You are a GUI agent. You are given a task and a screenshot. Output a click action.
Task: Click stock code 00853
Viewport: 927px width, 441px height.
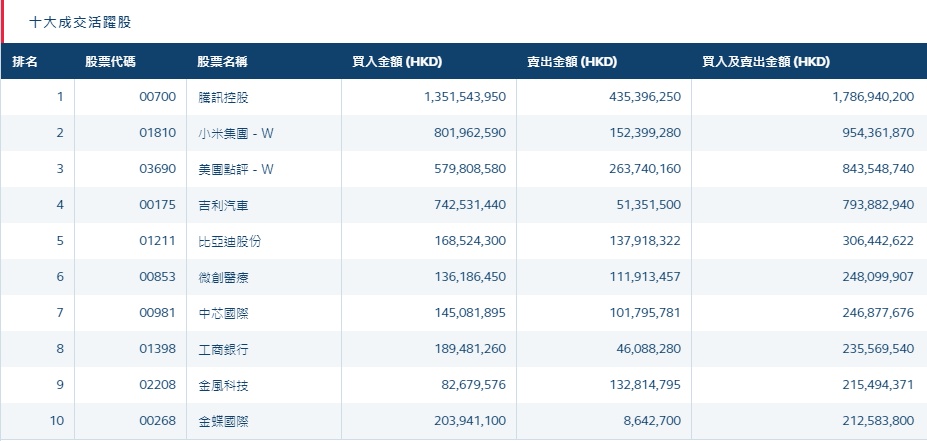[x=158, y=277]
